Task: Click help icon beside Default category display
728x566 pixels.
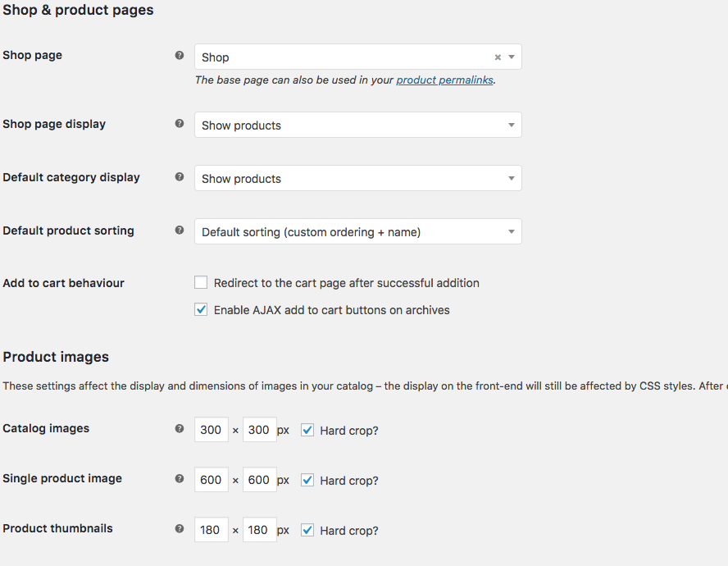Action: click(180, 176)
